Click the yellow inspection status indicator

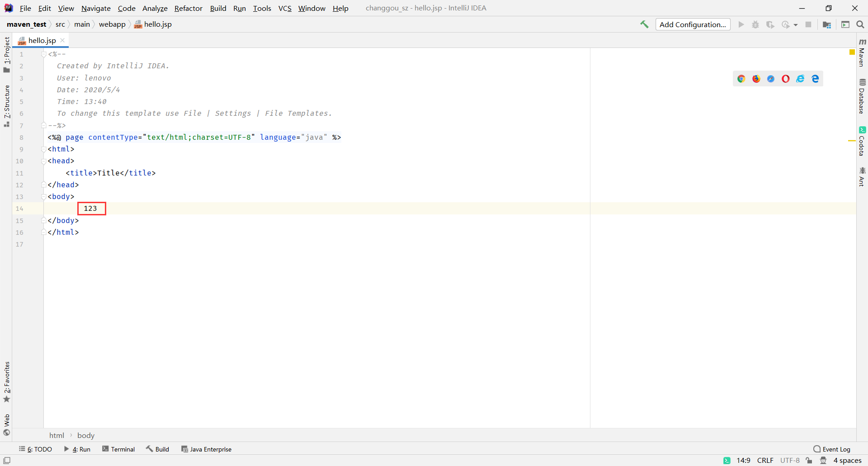[852, 52]
